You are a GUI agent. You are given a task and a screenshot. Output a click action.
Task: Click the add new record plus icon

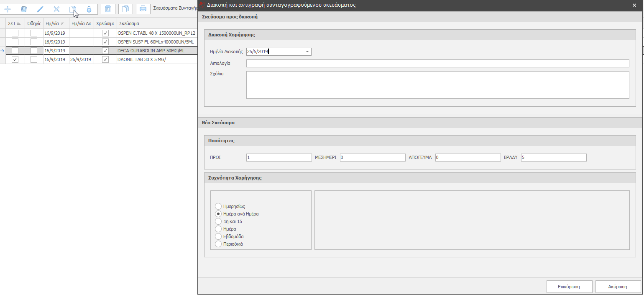[8, 9]
